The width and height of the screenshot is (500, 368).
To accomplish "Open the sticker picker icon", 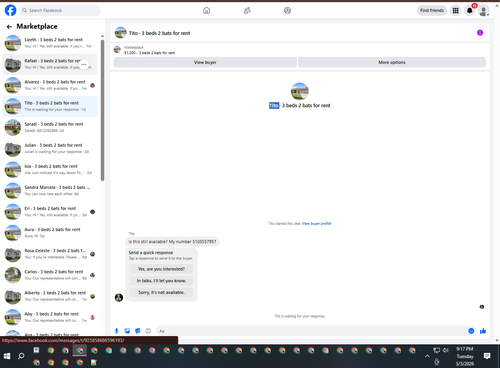I will point(138,331).
